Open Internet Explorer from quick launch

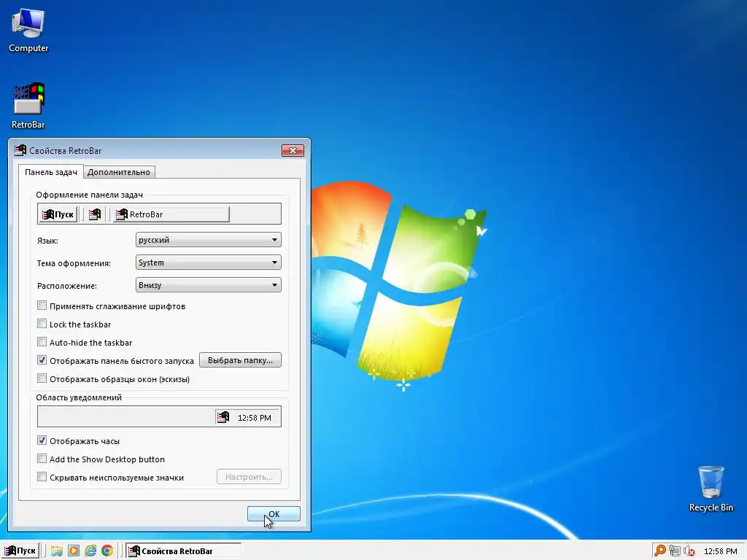click(x=90, y=551)
